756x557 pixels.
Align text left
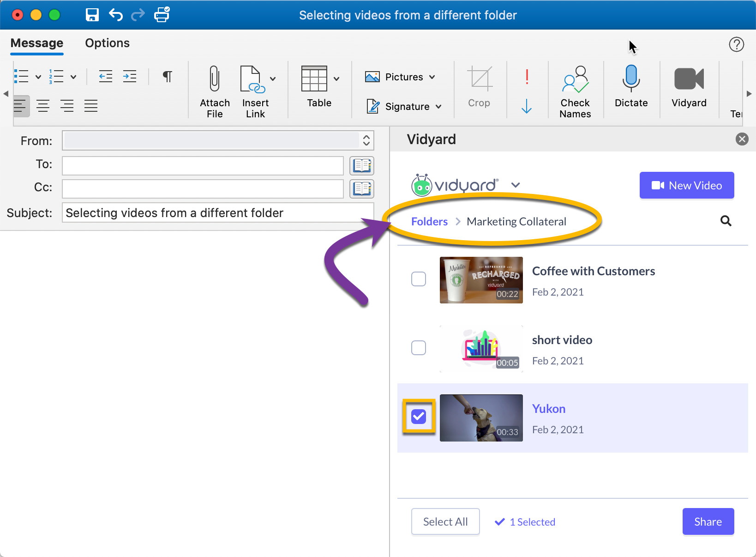click(x=21, y=106)
